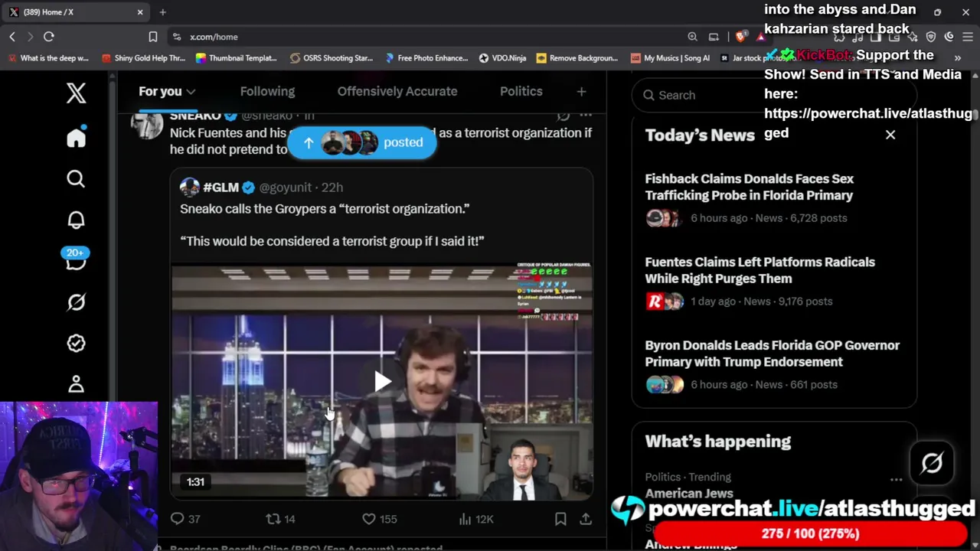Open OSRS Shooting Star... bookmark
980x551 pixels.
(332, 58)
